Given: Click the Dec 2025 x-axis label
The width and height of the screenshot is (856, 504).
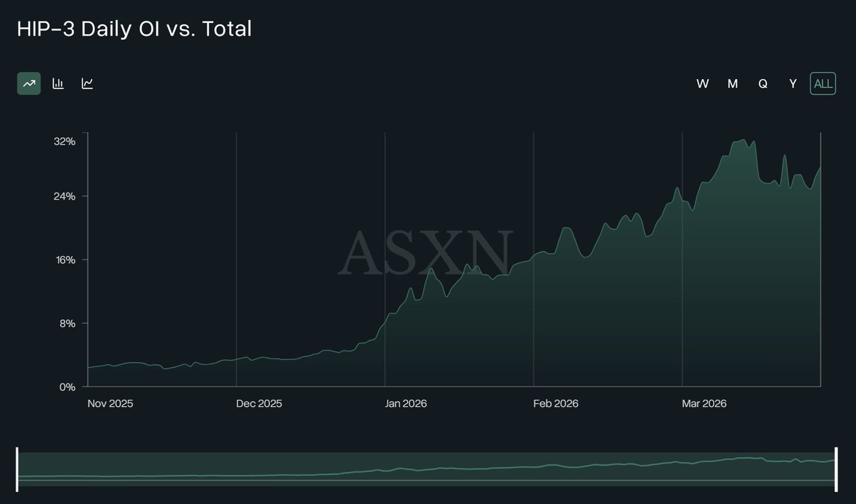Looking at the screenshot, I should [x=258, y=403].
